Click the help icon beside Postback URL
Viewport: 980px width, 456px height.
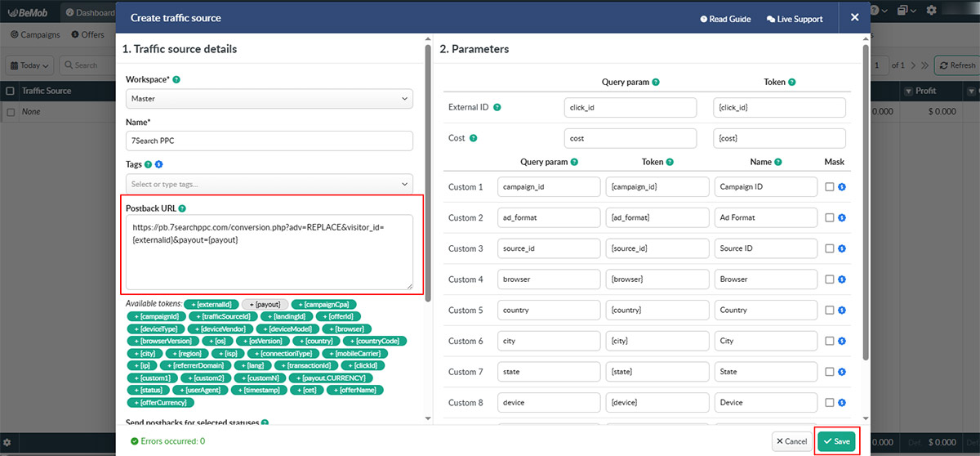182,208
